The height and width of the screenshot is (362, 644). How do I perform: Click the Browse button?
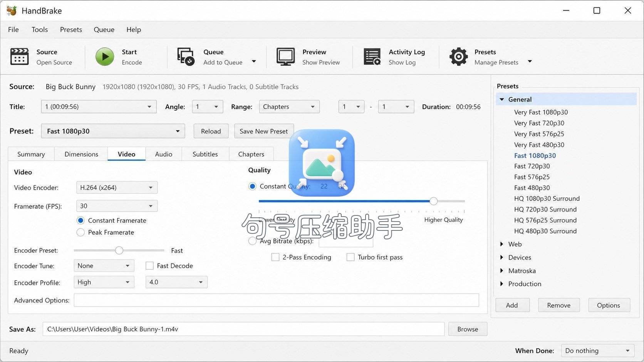coord(468,329)
